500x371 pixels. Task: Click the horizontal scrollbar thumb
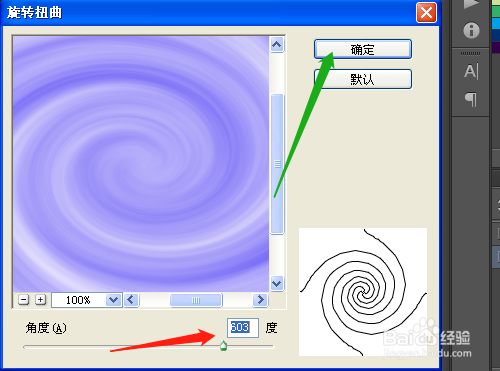pyautogui.click(x=196, y=300)
